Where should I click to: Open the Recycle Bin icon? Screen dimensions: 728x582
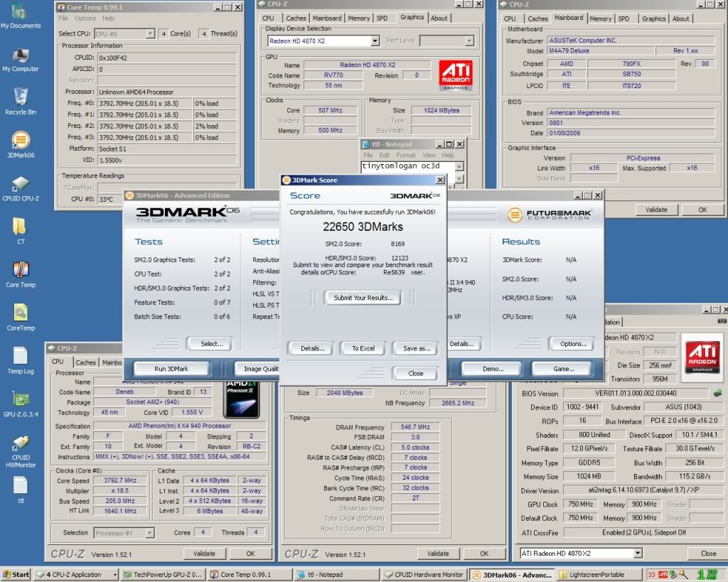pos(21,101)
